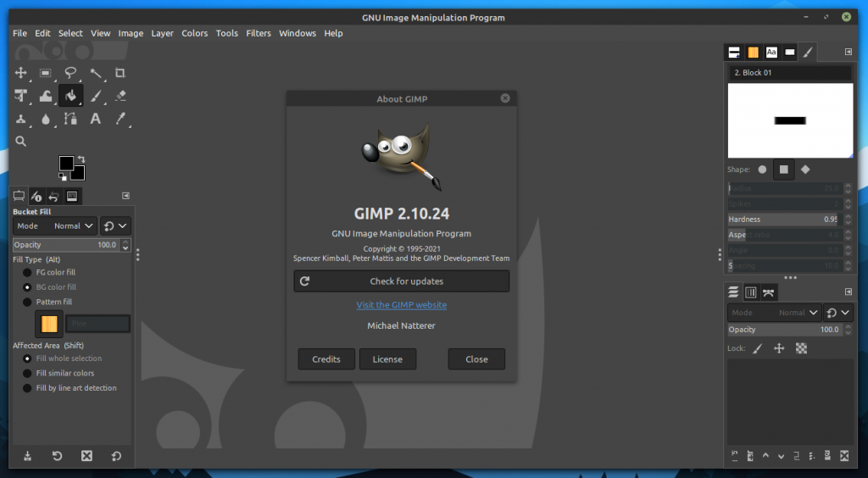Viewport: 868px width, 478px height.
Task: Open the layers panel Mode dropdown
Action: click(774, 313)
